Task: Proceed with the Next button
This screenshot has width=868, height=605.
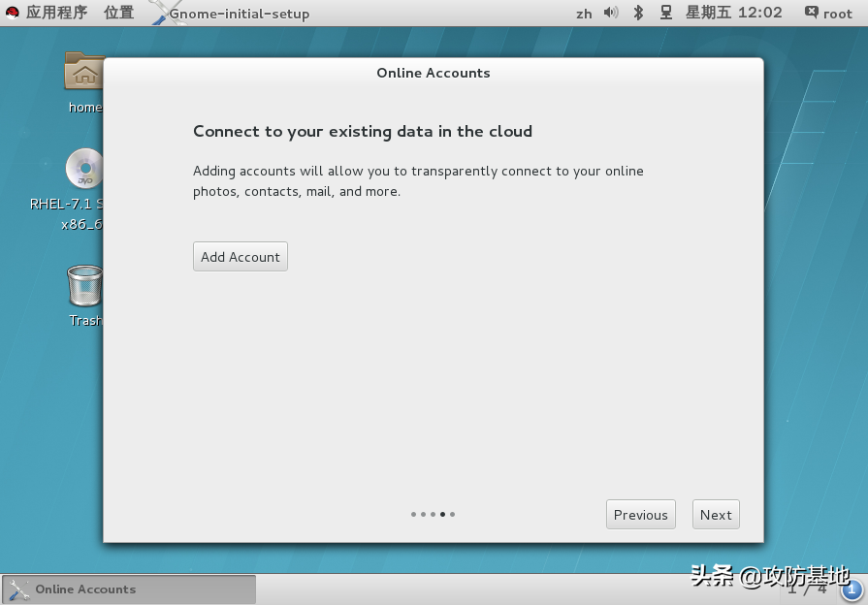Action: coord(716,515)
